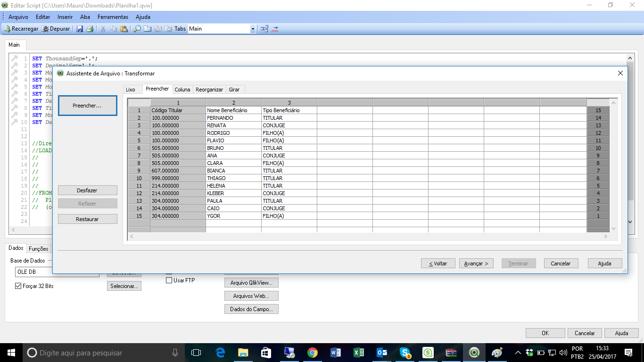644x362 pixels.
Task: Click the column 3 header in grid
Action: pos(289,102)
